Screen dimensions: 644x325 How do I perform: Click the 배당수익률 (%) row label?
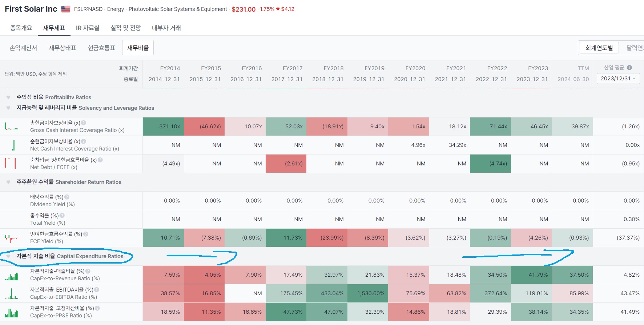[x=47, y=197]
